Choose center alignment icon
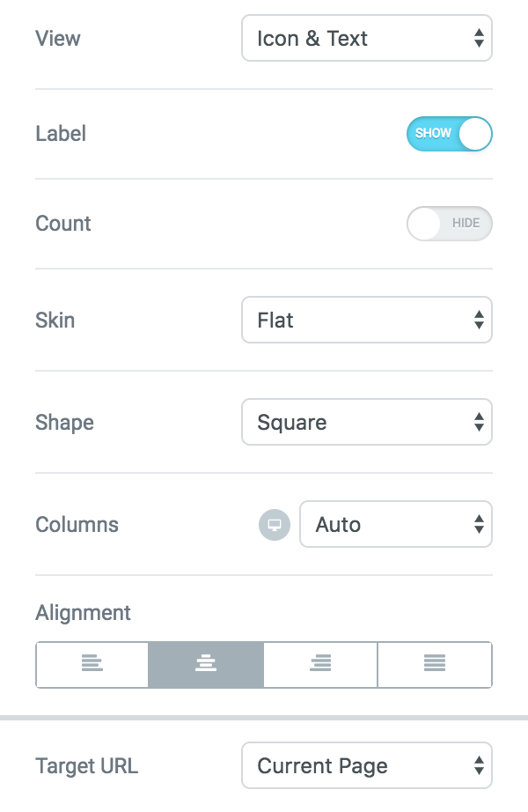Viewport: 528px width, 812px height. [206, 664]
